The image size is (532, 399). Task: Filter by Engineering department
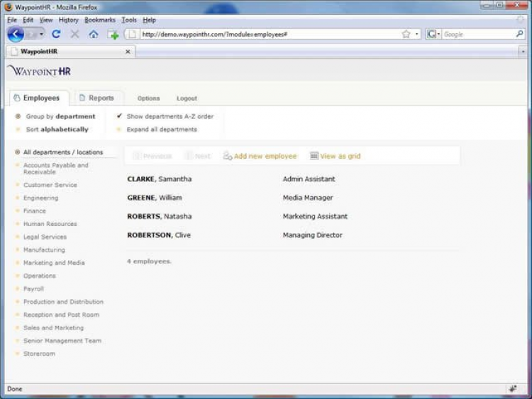tap(40, 198)
